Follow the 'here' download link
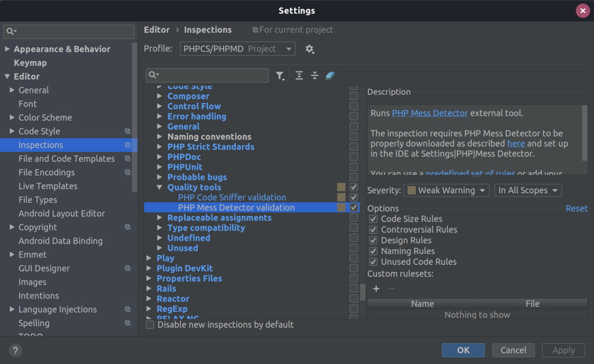This screenshot has height=364, width=594. pyautogui.click(x=516, y=143)
